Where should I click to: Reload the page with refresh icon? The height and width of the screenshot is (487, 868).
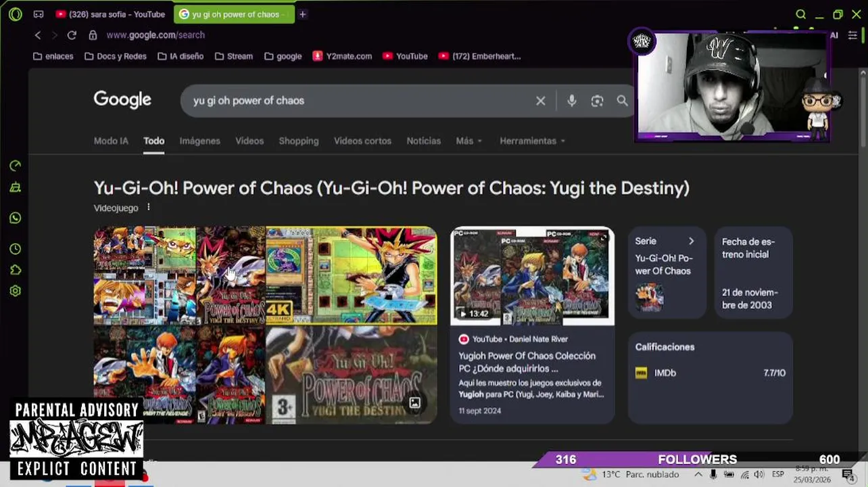[x=72, y=35]
